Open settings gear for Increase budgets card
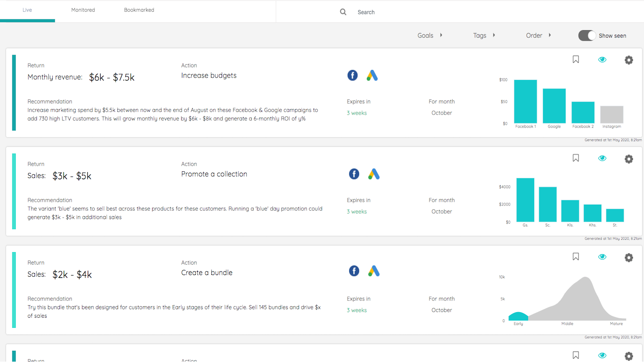This screenshot has height=362, width=644. point(628,60)
